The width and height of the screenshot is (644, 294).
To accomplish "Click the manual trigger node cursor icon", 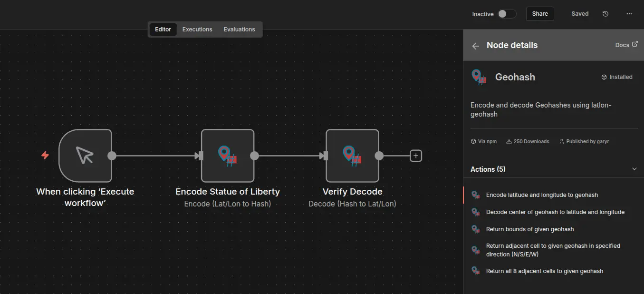I will (x=85, y=156).
